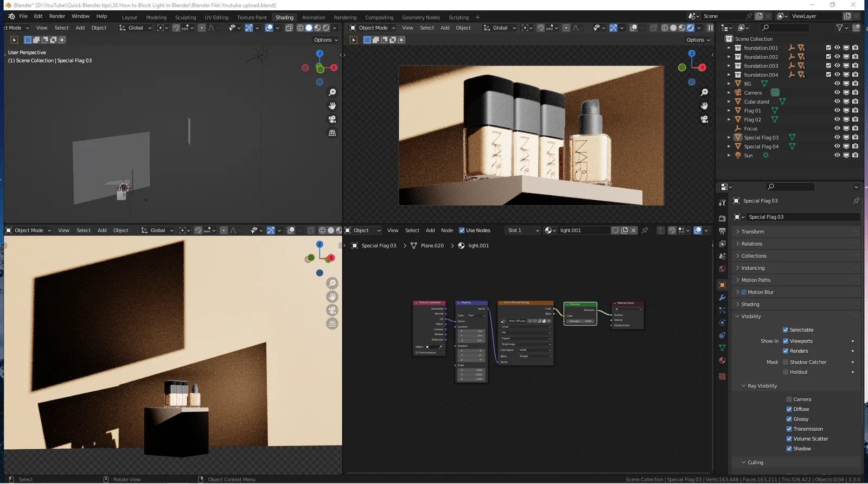Screen dimensions: 868x484
Task: Expand the foundation.002 collection tree
Action: click(x=729, y=57)
